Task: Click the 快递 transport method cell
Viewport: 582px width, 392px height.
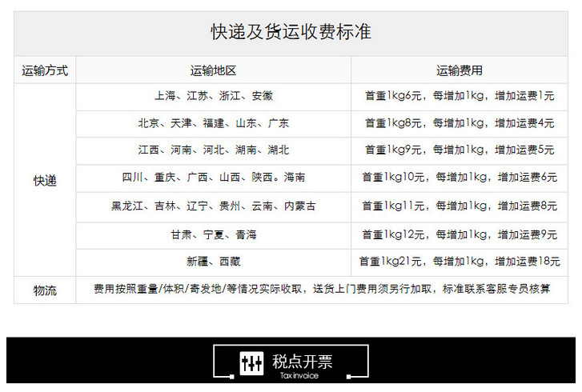Action: (x=45, y=181)
